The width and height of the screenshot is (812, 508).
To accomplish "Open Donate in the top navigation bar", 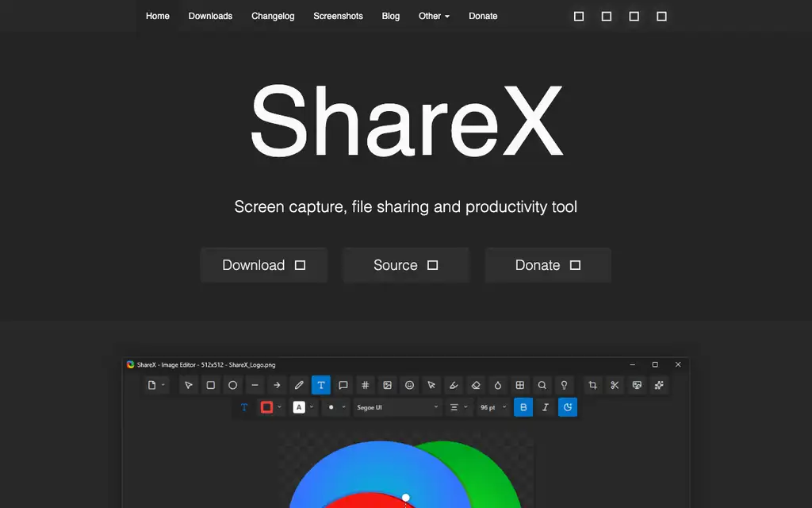I will click(483, 16).
